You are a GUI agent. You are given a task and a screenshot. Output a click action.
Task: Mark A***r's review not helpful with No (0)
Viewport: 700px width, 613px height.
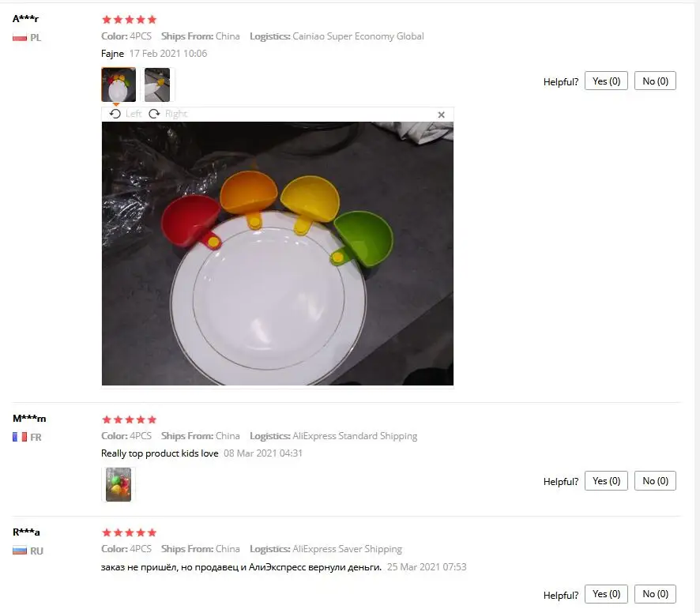click(655, 81)
